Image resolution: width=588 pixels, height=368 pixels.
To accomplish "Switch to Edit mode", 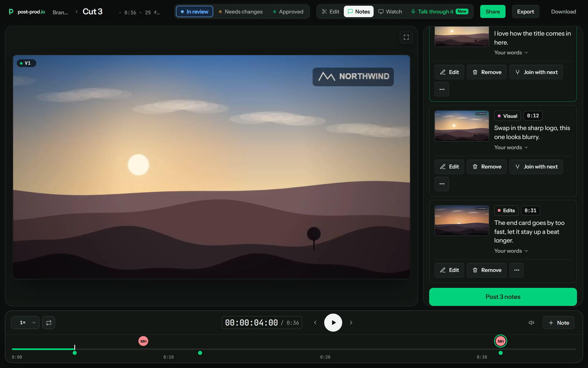I will click(x=330, y=11).
